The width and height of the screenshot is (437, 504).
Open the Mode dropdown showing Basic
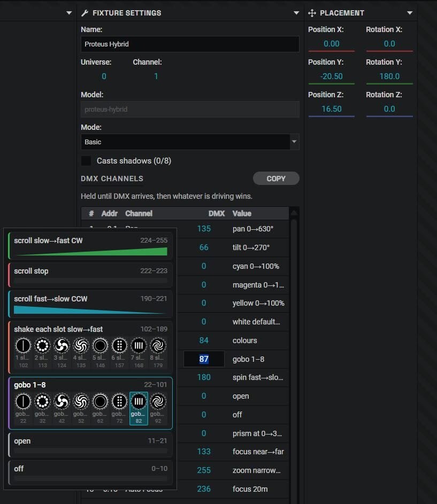(x=190, y=142)
